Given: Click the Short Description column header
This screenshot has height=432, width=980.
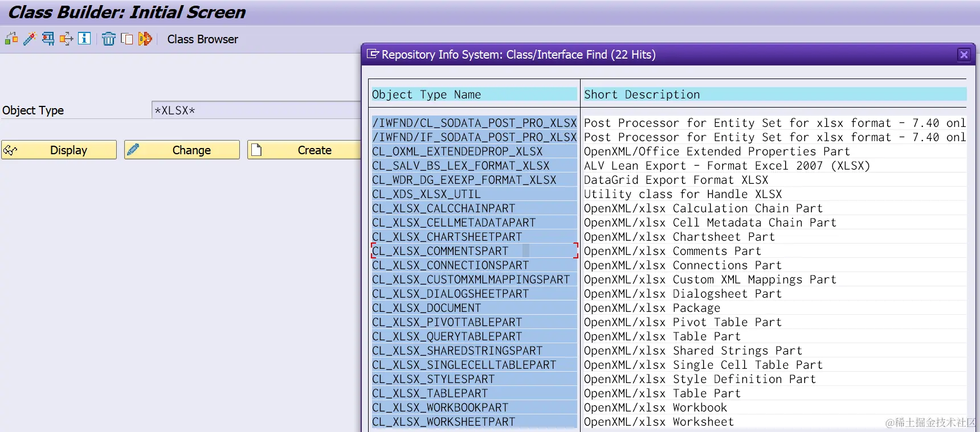Looking at the screenshot, I should click(642, 94).
